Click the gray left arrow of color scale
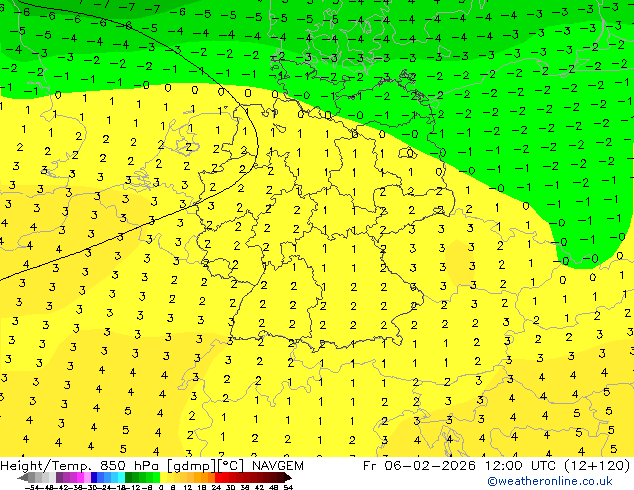 23,477
